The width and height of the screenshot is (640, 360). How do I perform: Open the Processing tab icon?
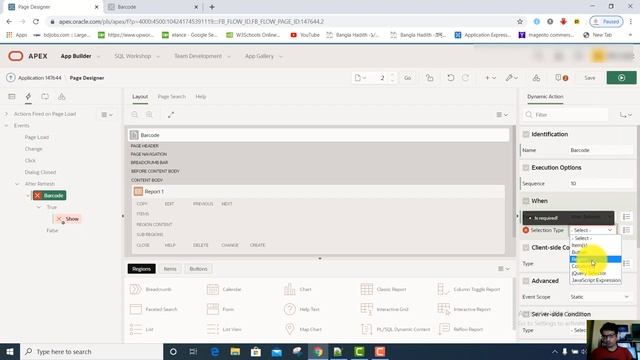tap(45, 97)
